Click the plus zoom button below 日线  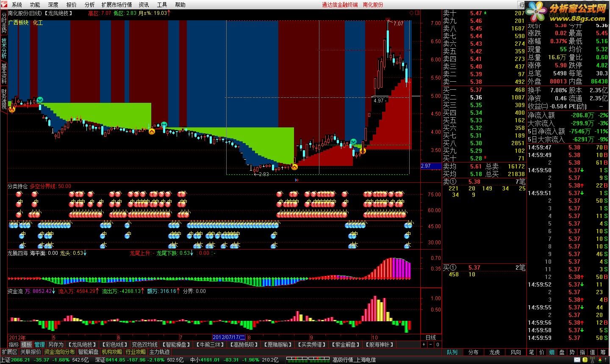click(x=424, y=345)
